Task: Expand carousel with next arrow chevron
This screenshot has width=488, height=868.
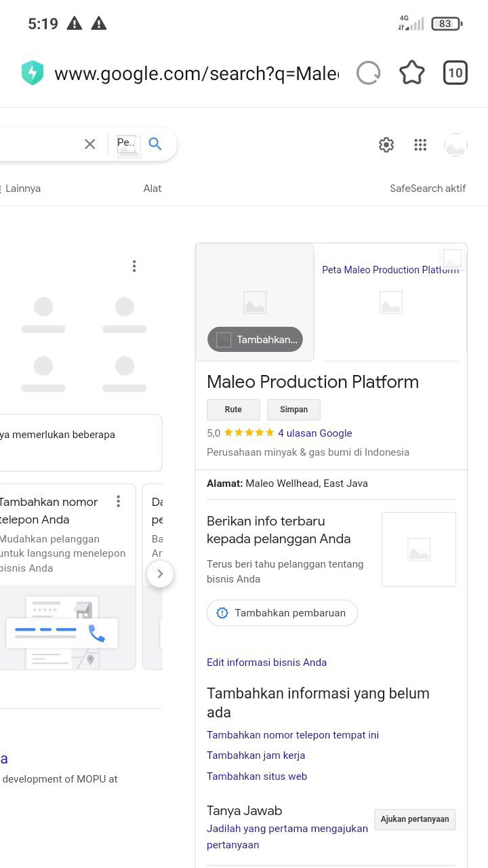Action: 160,574
